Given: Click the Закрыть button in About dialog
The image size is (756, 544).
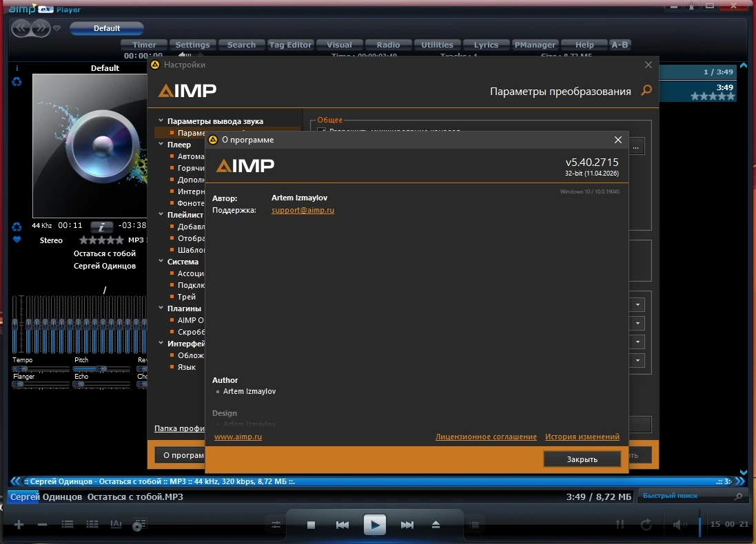Looking at the screenshot, I should [582, 459].
